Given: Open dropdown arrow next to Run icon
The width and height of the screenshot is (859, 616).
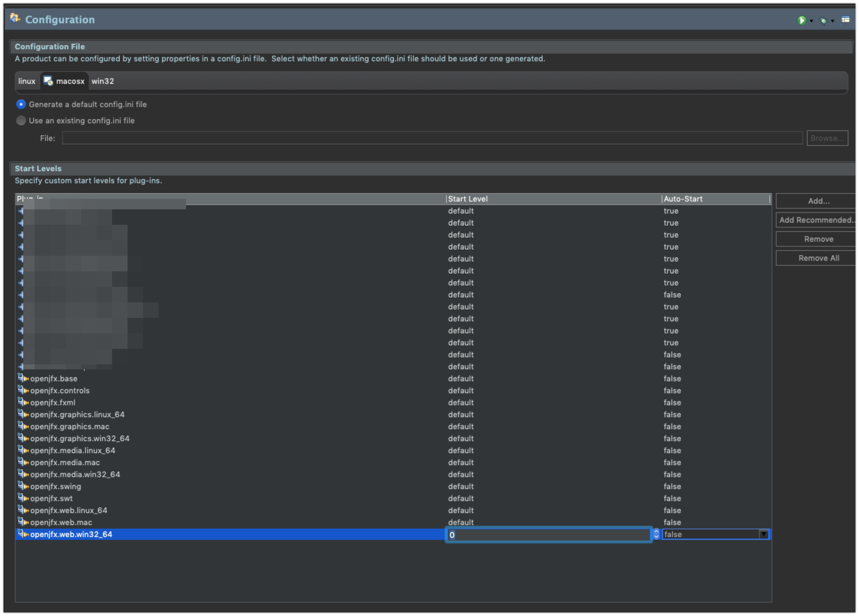Looking at the screenshot, I should click(811, 21).
